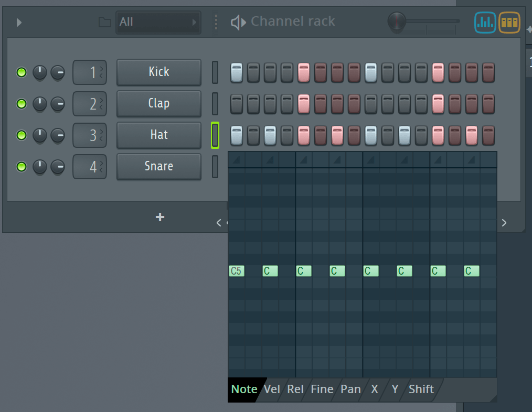Switch to the Pan tab
This screenshot has width=532, height=412.
click(x=350, y=389)
